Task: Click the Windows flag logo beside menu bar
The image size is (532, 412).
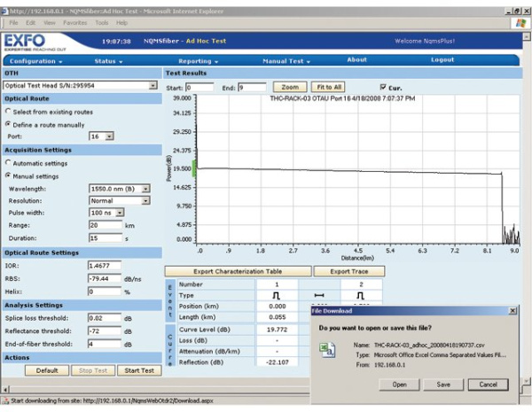Action: pos(520,21)
